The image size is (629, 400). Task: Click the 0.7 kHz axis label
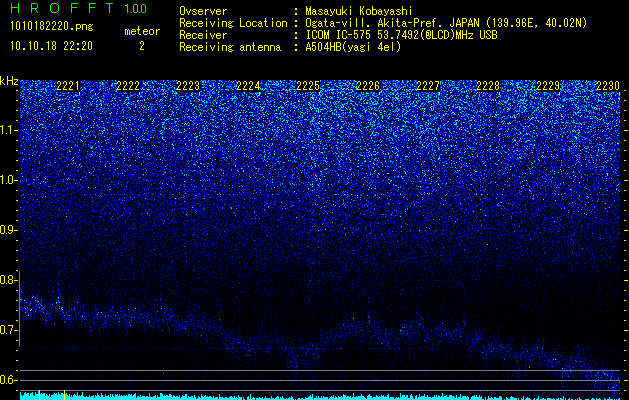[8, 330]
